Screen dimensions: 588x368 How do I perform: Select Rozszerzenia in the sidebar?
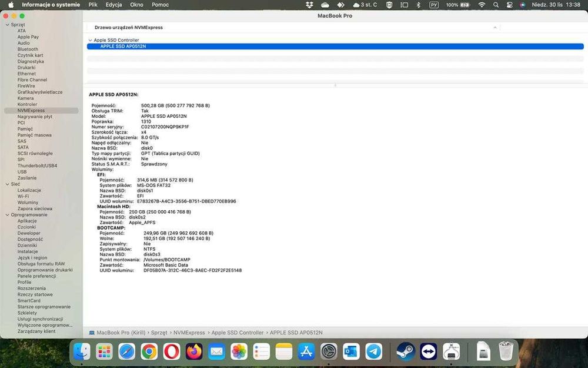click(x=32, y=289)
